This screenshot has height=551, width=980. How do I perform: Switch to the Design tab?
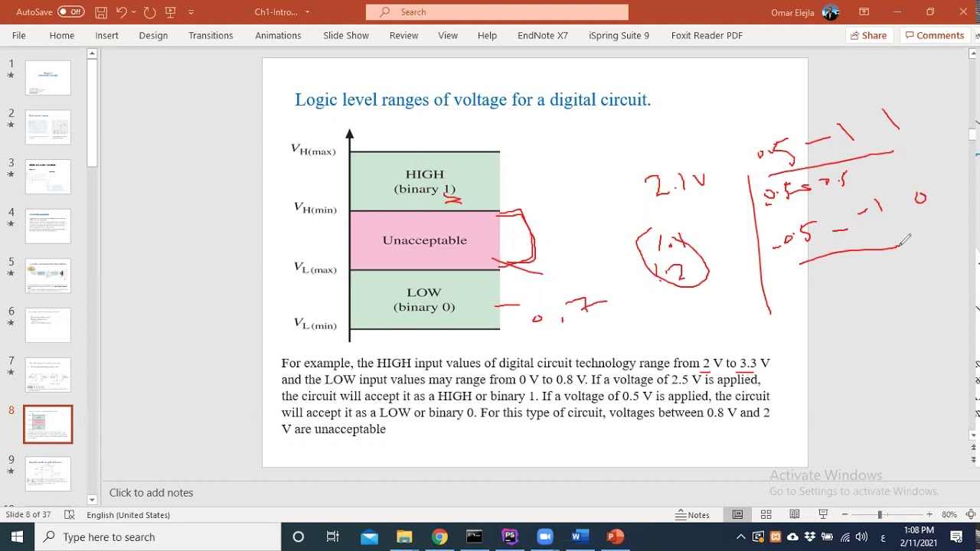(153, 35)
